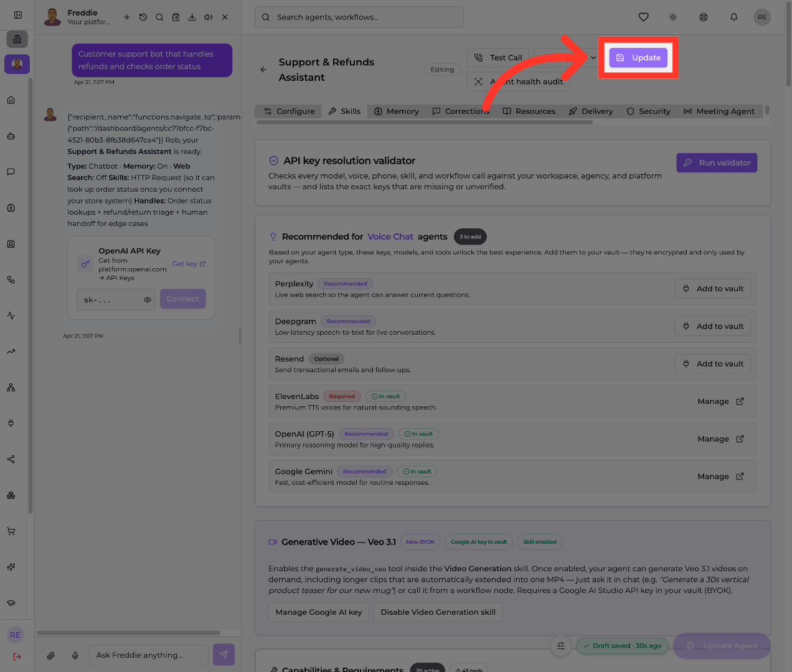Viewport: 792px width, 672px height.
Task: Close the Freddie chat panel
Action: click(x=225, y=17)
